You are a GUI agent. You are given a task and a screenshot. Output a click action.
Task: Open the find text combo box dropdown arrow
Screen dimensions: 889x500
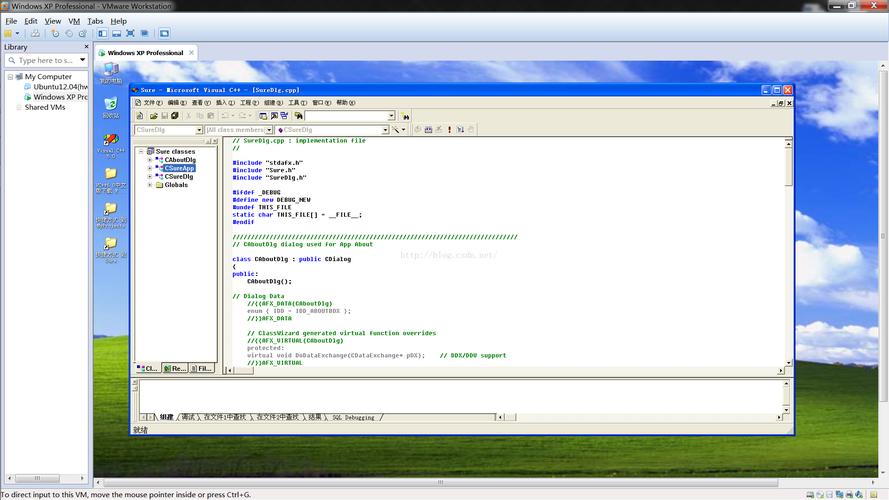tap(391, 116)
